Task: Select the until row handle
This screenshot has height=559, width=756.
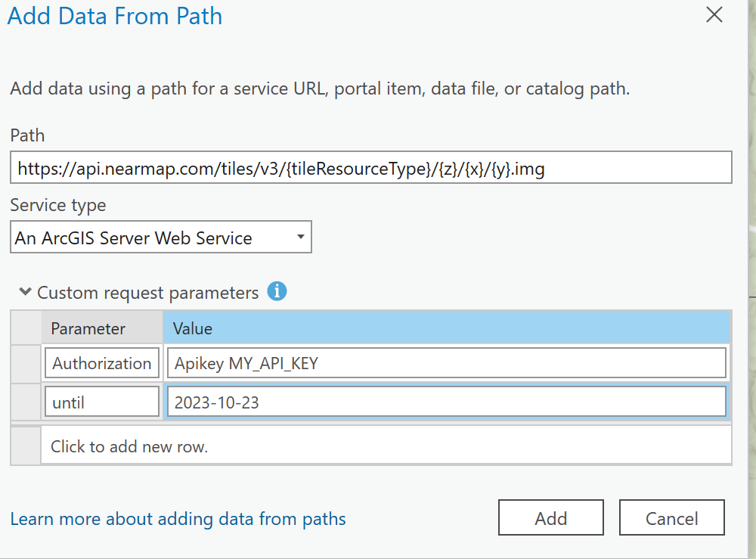Action: pyautogui.click(x=25, y=402)
